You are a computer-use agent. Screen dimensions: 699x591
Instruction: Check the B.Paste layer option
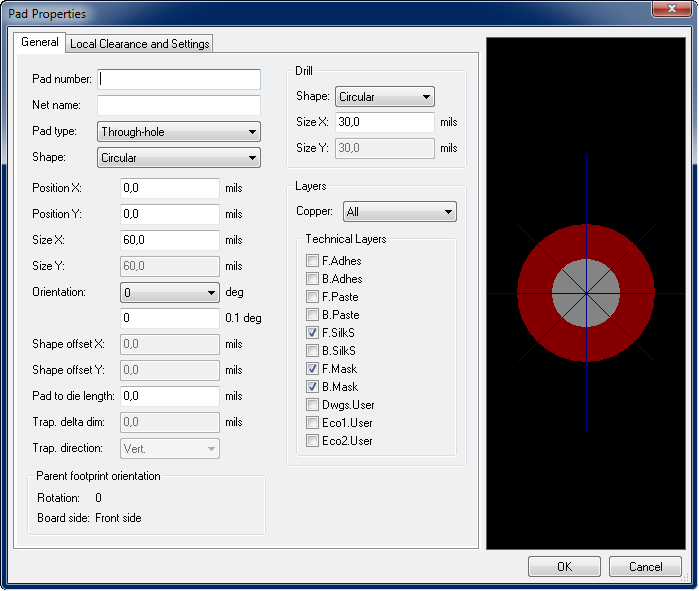tap(314, 315)
